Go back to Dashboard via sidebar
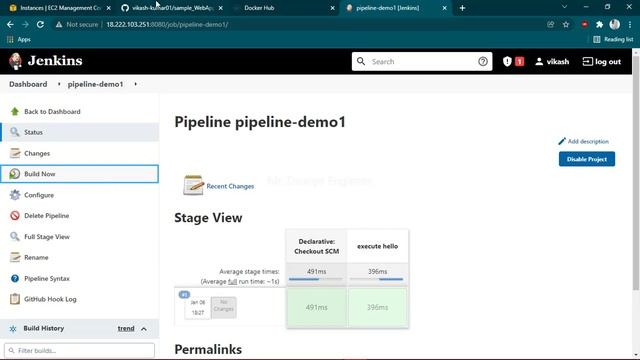Screen dimensions: 640x360 pos(52,111)
